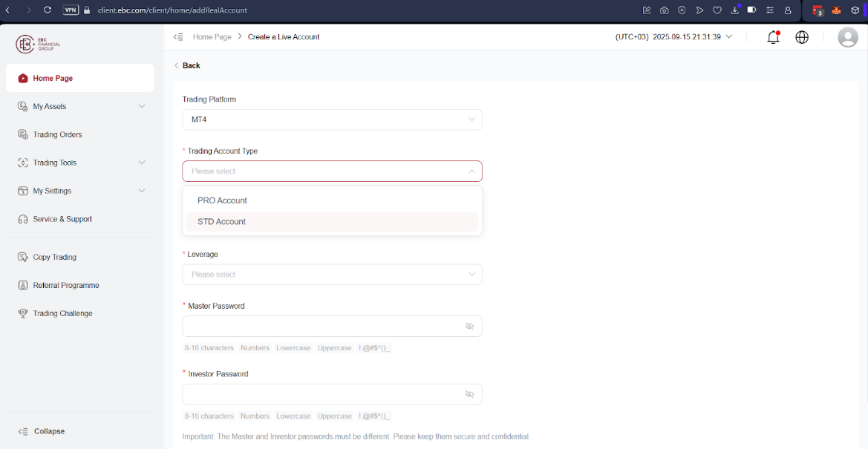
Task: Click Master Password's 8-16 characters hint tag
Action: click(209, 348)
